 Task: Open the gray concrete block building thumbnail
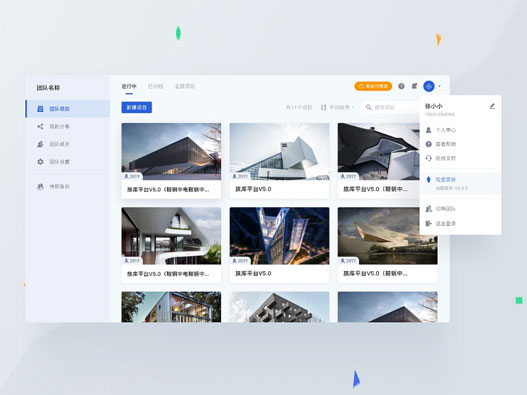coord(279,307)
